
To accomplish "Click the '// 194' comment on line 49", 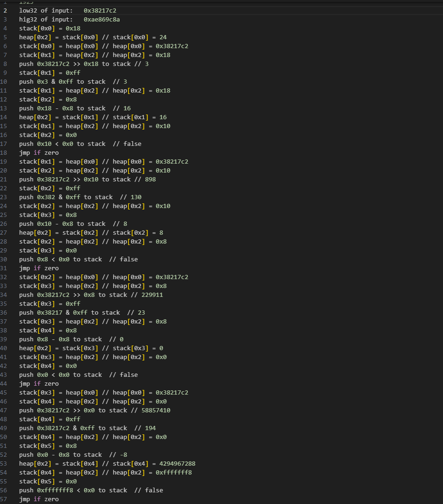I will point(145,428).
